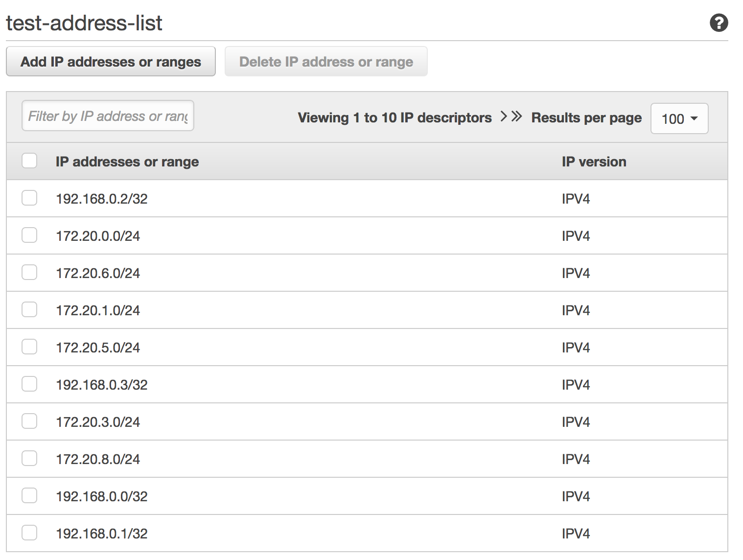Select all rows with the header checkbox
The height and width of the screenshot is (560, 743).
click(29, 160)
